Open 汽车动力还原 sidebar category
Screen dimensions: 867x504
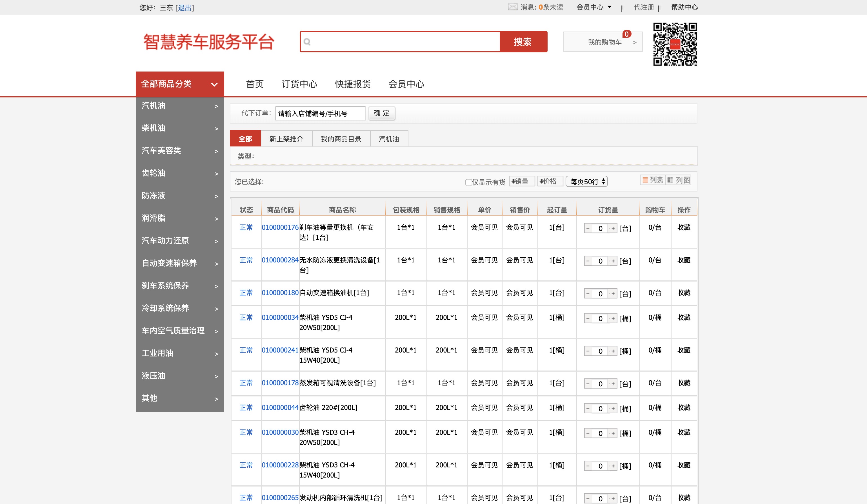click(x=180, y=241)
